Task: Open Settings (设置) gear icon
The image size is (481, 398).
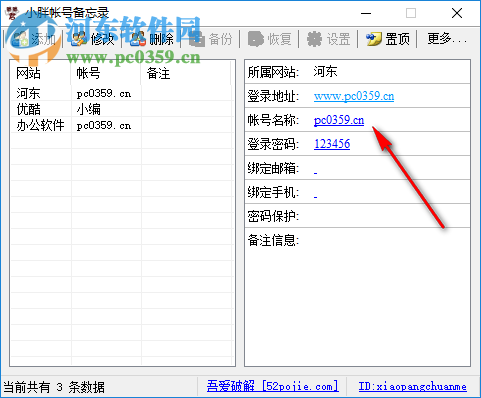Action: point(315,39)
